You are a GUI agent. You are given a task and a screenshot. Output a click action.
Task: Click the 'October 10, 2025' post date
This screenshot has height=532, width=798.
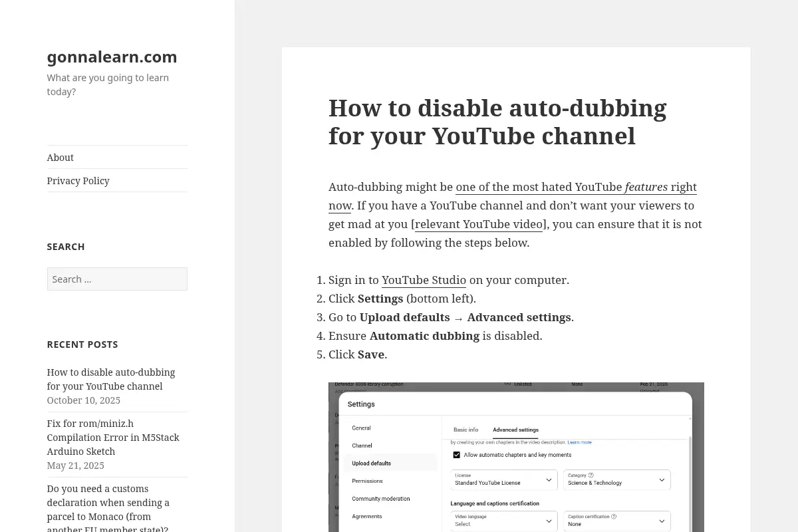(83, 400)
